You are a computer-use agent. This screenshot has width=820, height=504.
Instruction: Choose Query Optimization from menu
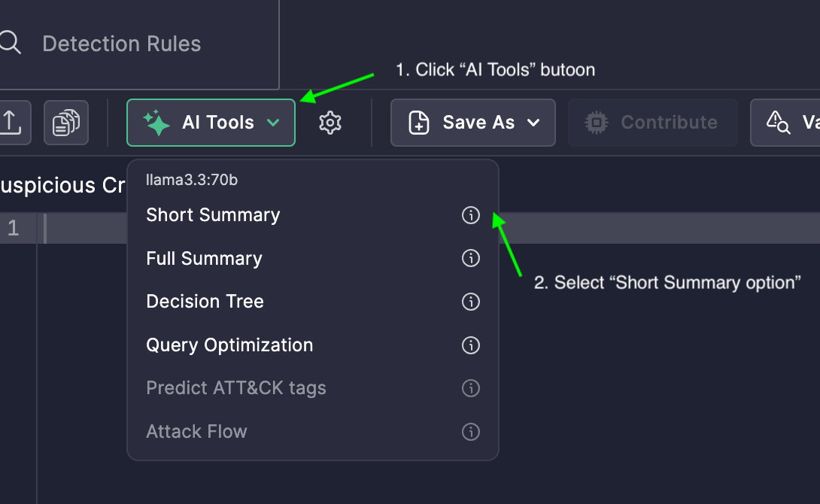click(x=229, y=345)
